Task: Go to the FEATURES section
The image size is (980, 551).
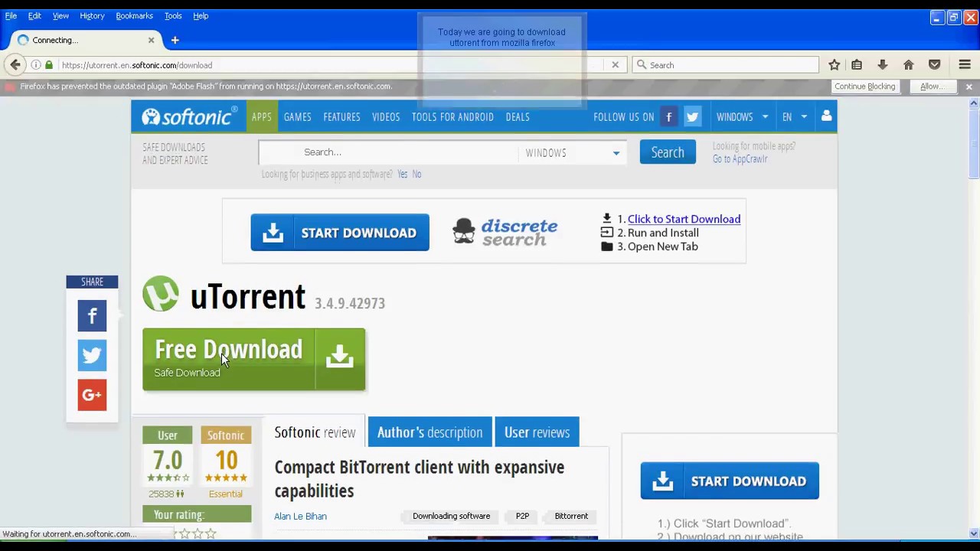Action: click(x=341, y=117)
